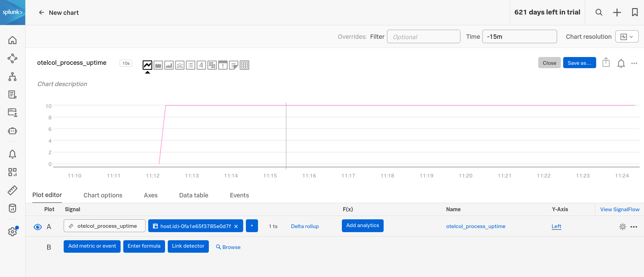Switch to the table chart type
Viewport: 644px width, 277px height.
(x=245, y=65)
